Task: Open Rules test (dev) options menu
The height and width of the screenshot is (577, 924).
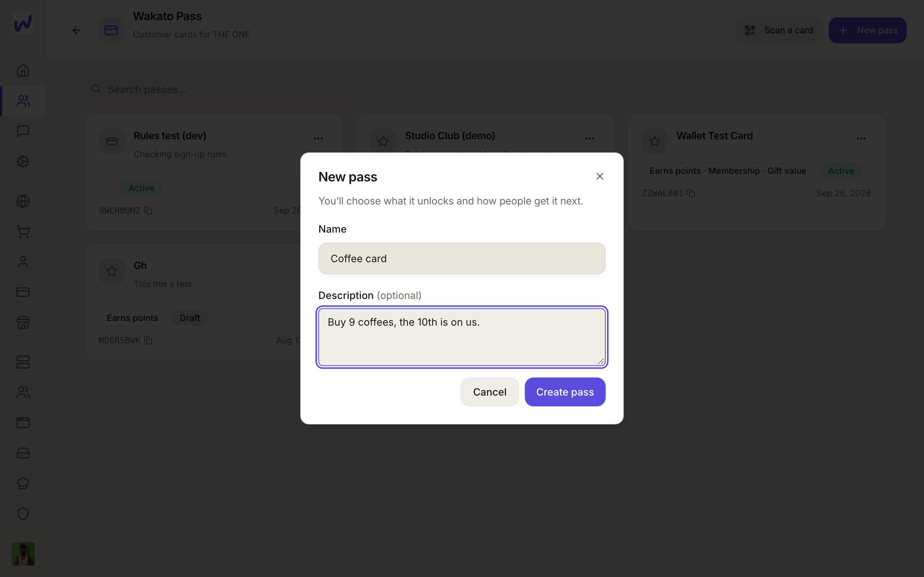Action: 318,138
